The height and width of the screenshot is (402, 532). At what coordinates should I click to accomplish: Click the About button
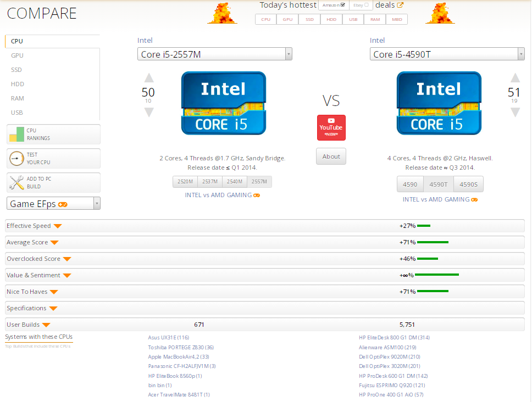331,157
